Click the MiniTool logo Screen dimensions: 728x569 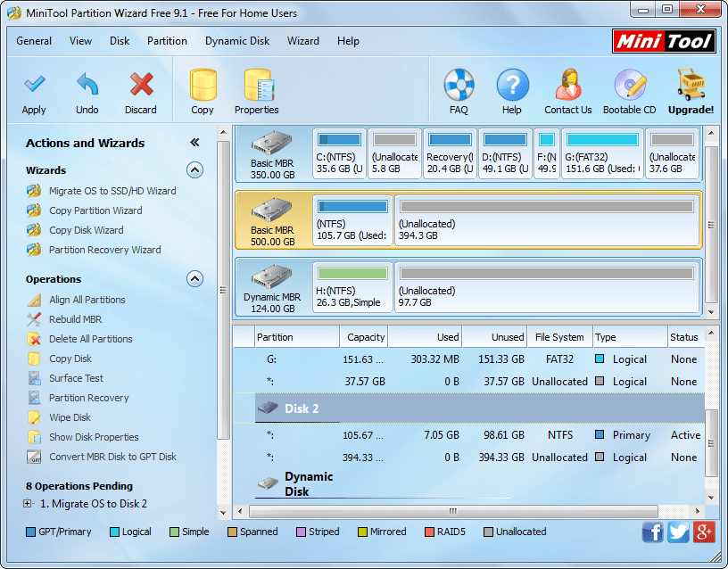[x=664, y=41]
